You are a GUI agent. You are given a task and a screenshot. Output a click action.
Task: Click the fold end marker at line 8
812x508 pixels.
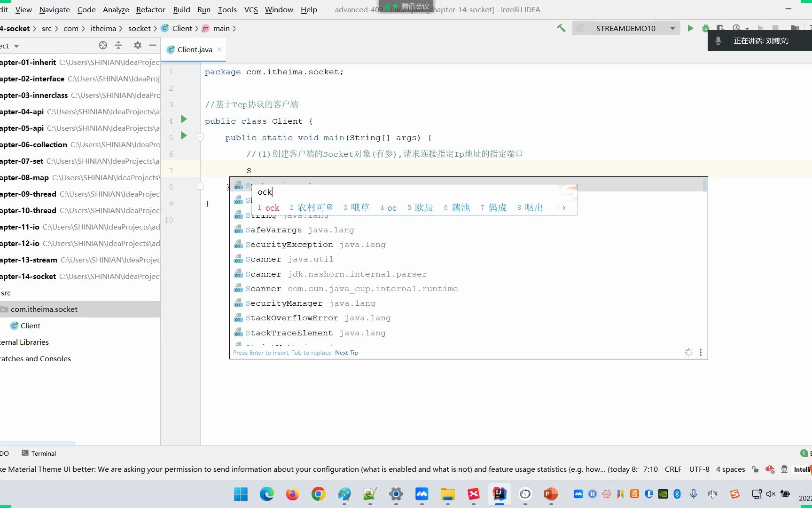point(200,186)
